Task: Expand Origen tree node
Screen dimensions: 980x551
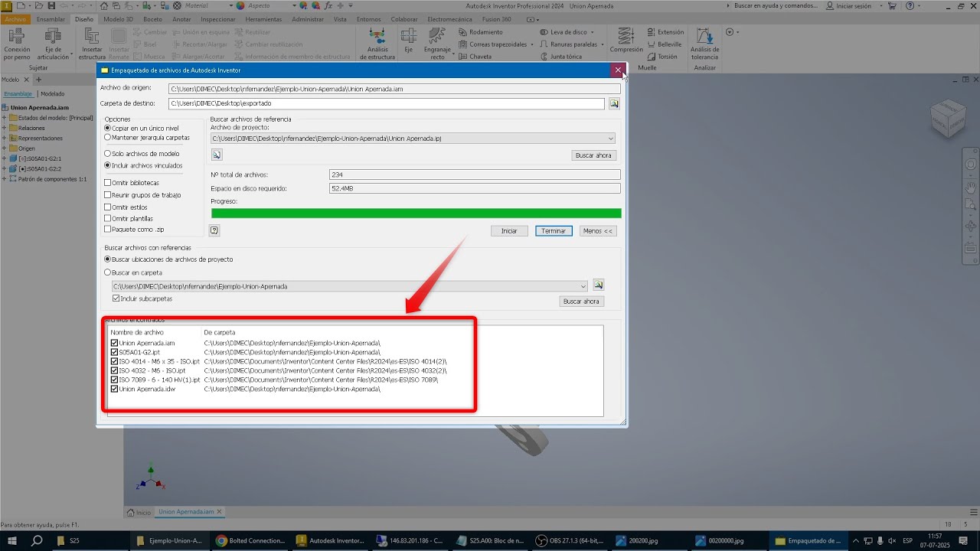Action: [4, 148]
